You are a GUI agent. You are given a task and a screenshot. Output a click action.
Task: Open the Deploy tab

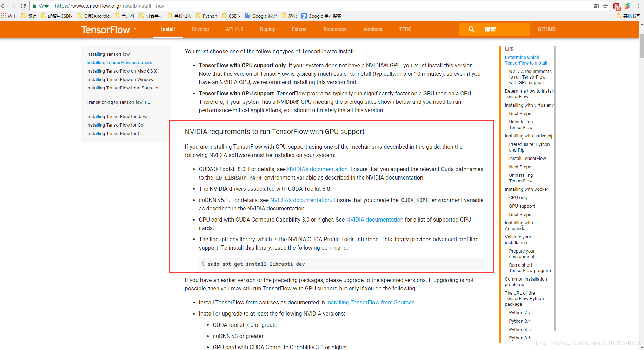click(x=267, y=29)
